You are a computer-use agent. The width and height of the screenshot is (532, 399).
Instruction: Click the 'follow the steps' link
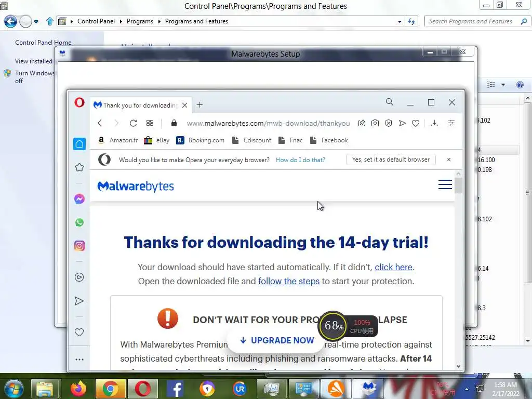[289, 281]
